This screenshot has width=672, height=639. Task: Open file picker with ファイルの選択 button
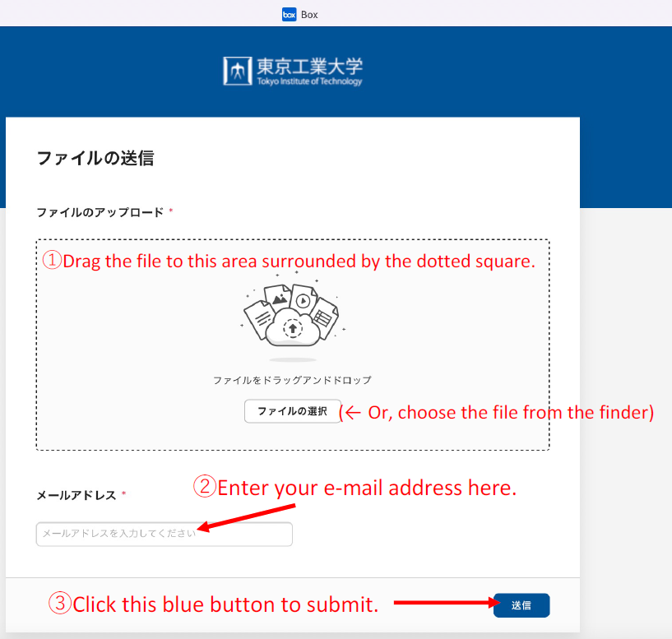coord(292,411)
